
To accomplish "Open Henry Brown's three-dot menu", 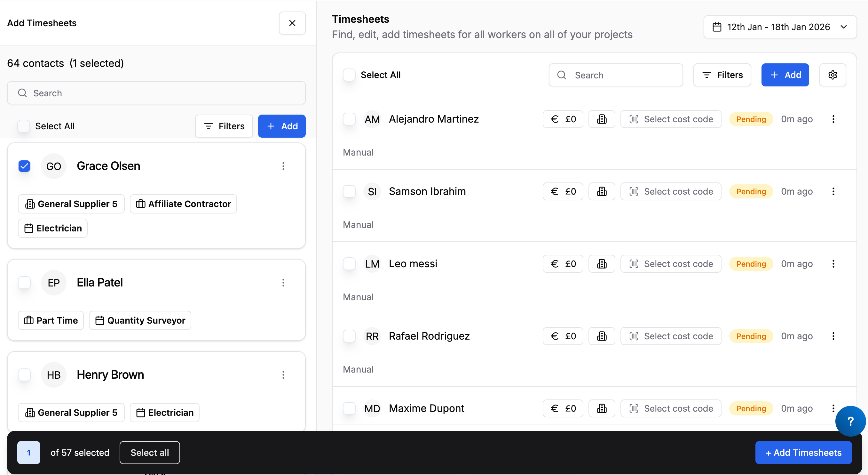I will pyautogui.click(x=283, y=374).
